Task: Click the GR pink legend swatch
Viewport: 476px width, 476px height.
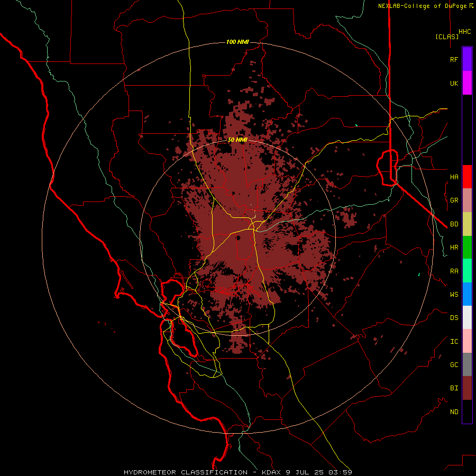Action: tap(467, 200)
